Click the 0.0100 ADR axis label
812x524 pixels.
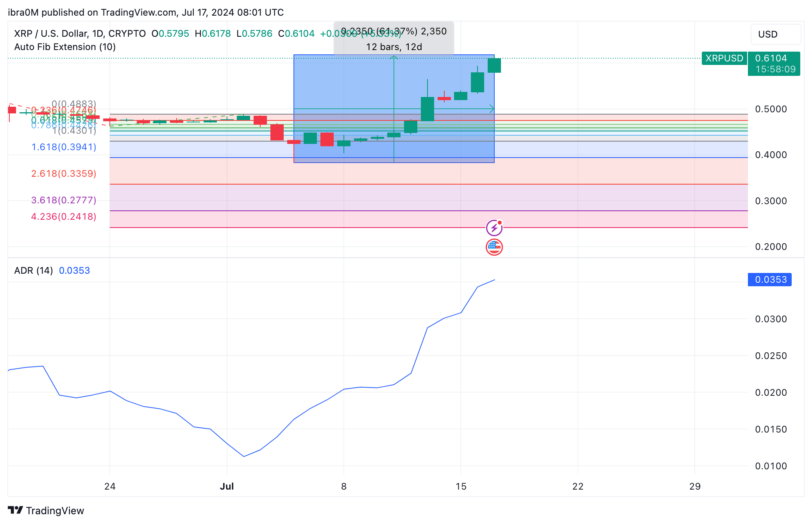tap(771, 466)
